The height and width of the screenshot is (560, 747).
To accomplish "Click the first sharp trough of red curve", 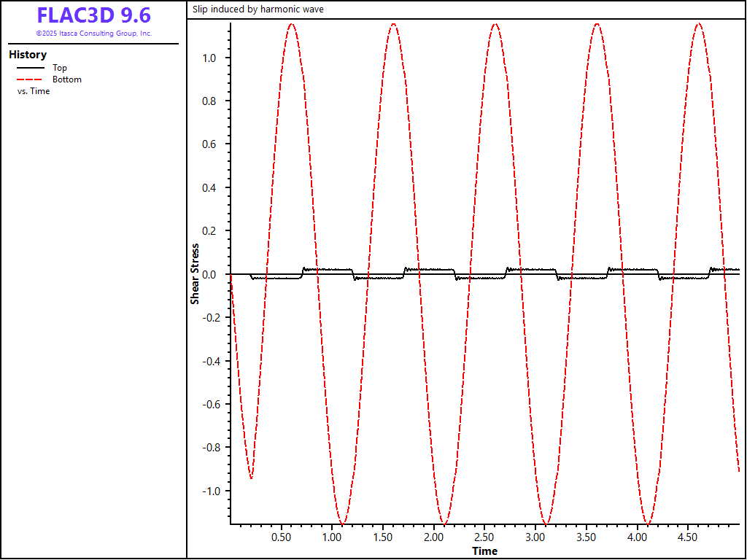I will (252, 478).
